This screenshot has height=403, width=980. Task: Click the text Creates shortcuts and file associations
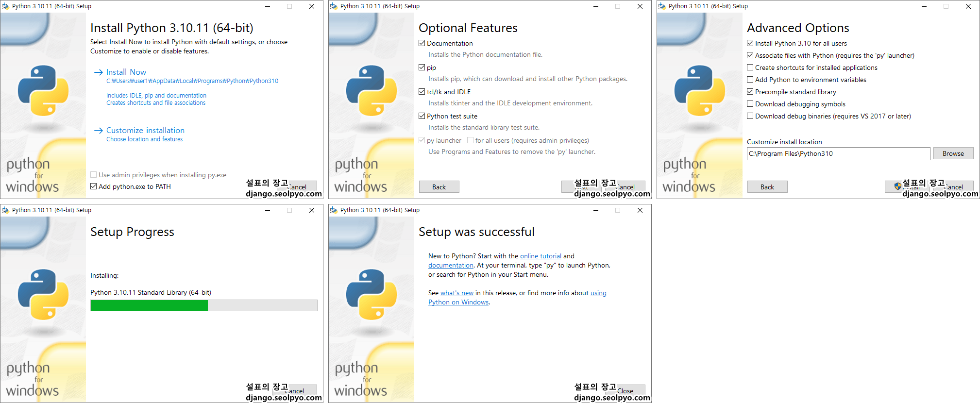coord(156,103)
